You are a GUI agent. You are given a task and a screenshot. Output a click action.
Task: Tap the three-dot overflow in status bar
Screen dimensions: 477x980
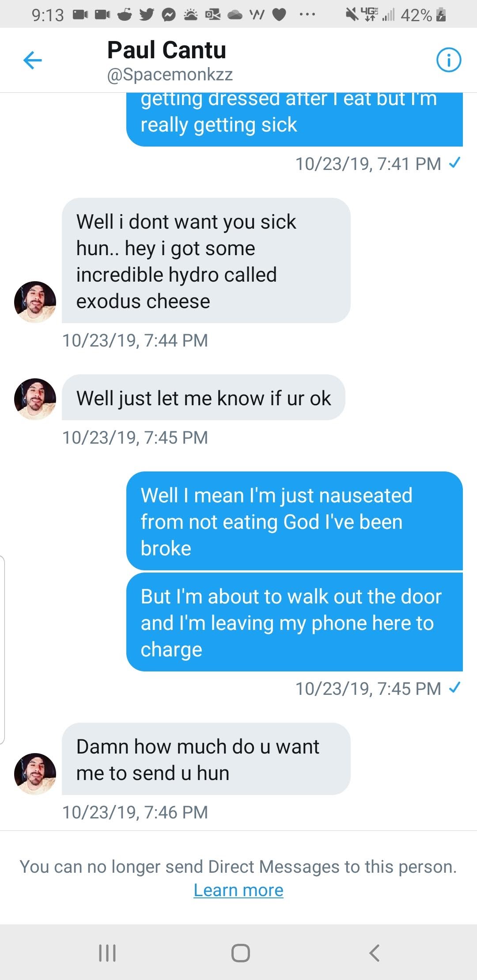tap(307, 15)
